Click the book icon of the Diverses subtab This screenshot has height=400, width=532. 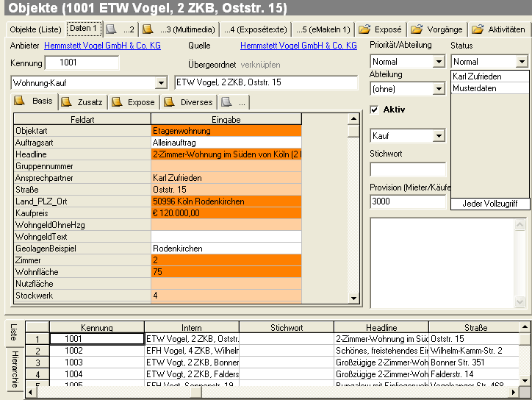click(x=169, y=101)
